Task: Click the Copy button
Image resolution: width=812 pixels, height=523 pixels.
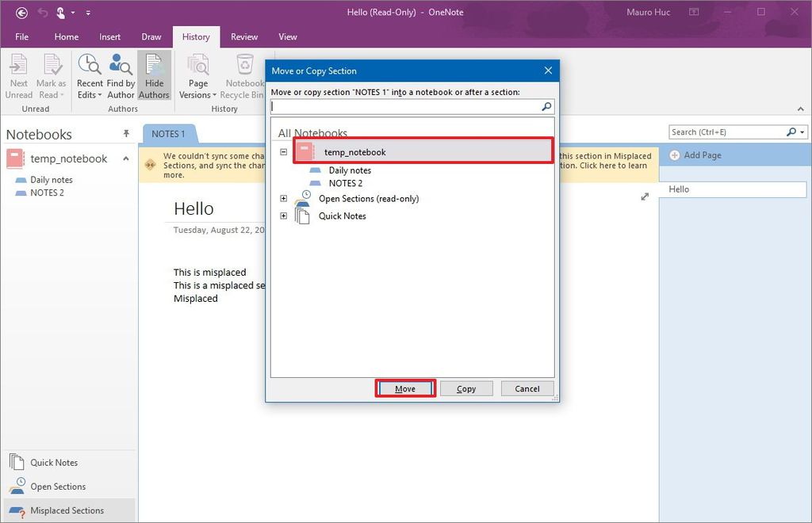Action: tap(466, 388)
